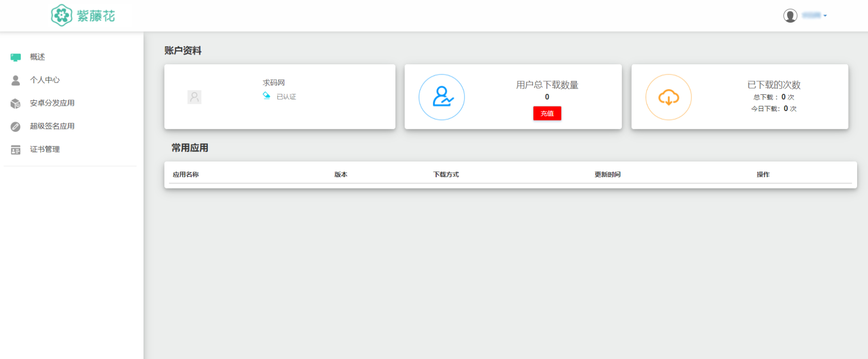The height and width of the screenshot is (359, 868).
Task: Click the 紫藤花 flower logo icon
Action: tap(61, 16)
